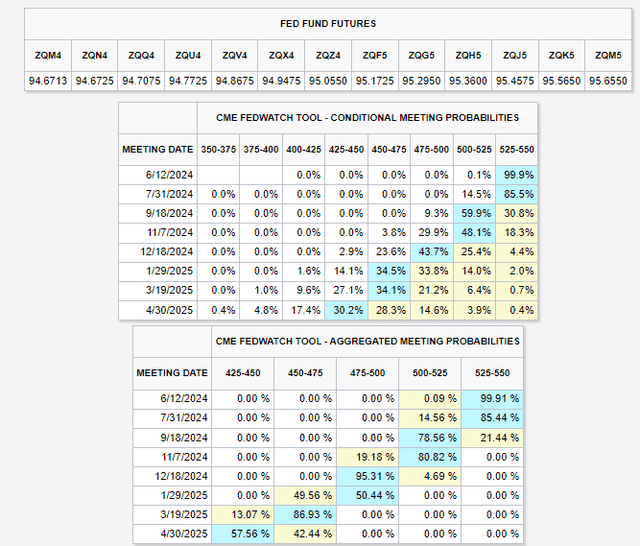Select the 14.56 % aggregated cell
640x546 pixels.
430,418
